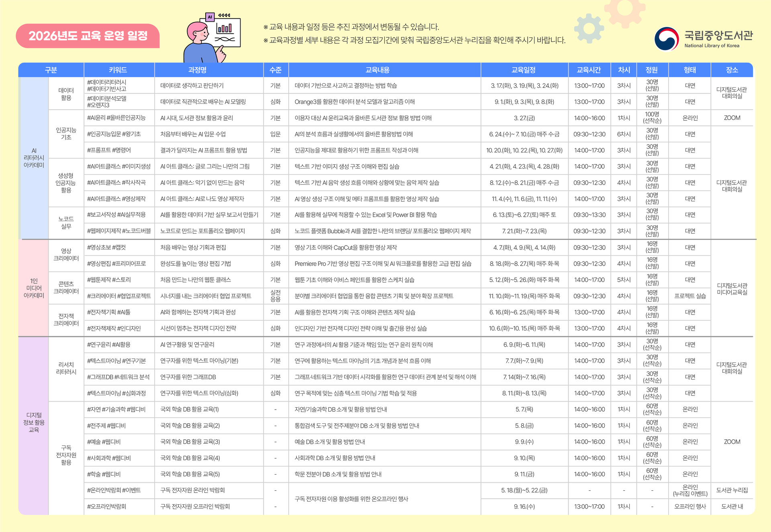Click the 구독 전자자원 온라인 박람회 course cell
Screen dimensions: 771x532
coord(192,490)
